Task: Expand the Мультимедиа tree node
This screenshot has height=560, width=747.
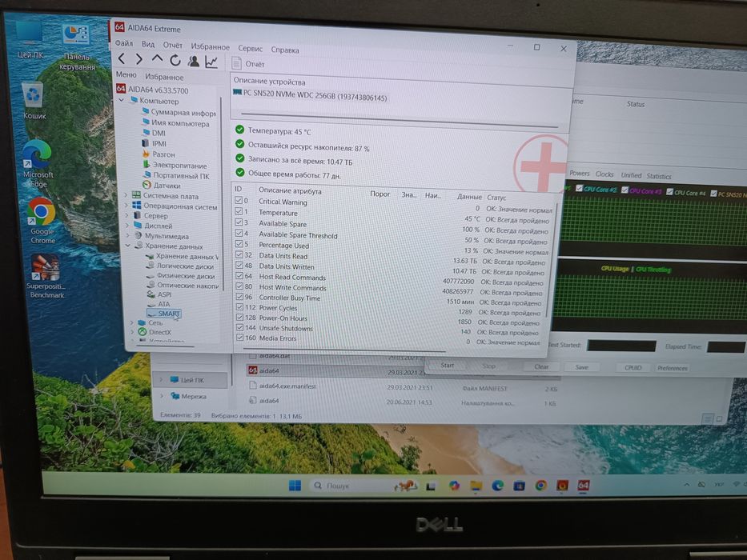Action: (x=127, y=235)
